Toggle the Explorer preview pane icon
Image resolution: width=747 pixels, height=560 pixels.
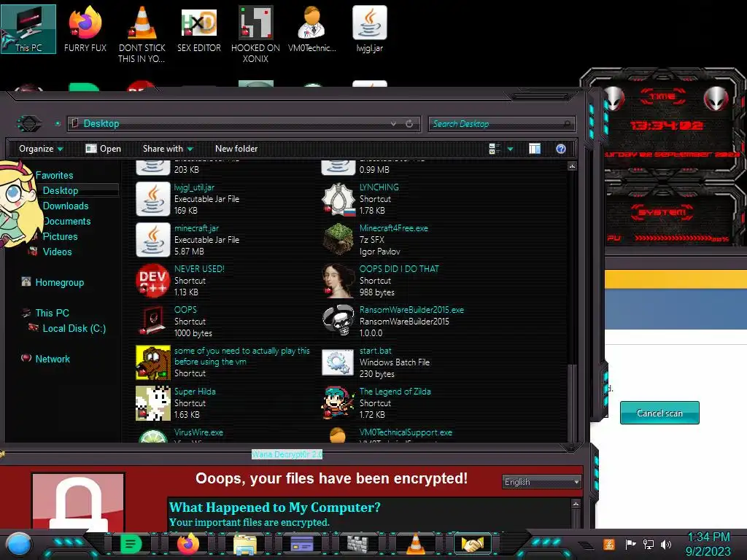[x=535, y=149]
